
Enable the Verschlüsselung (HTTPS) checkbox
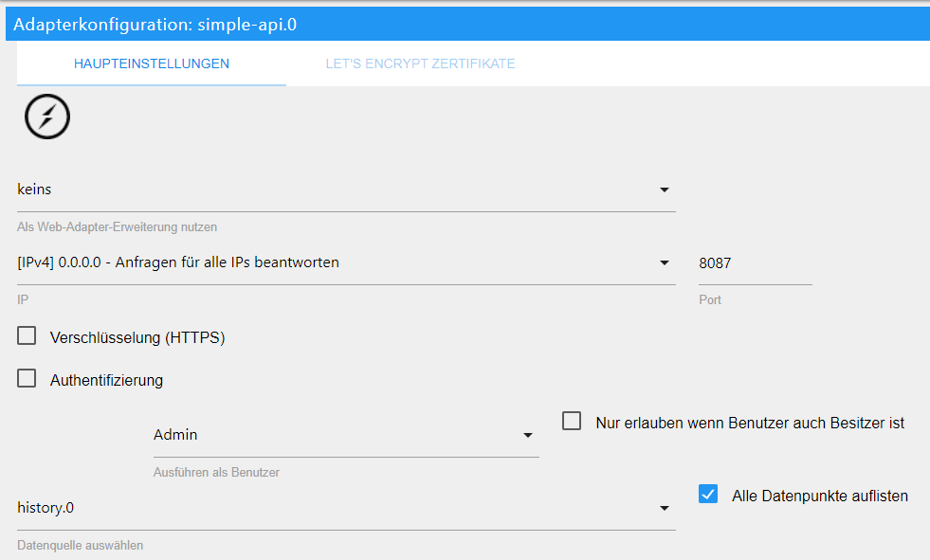click(x=27, y=336)
